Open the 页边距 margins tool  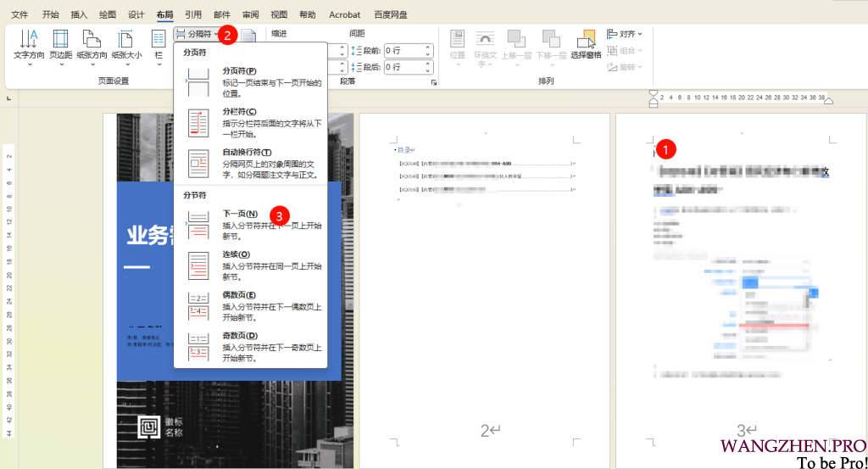pyautogui.click(x=60, y=43)
